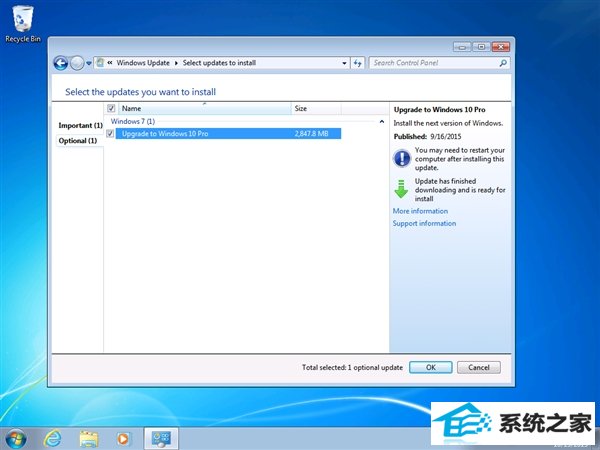The height and width of the screenshot is (450, 600).
Task: Open Windows Explorer from taskbar
Action: tap(89, 439)
